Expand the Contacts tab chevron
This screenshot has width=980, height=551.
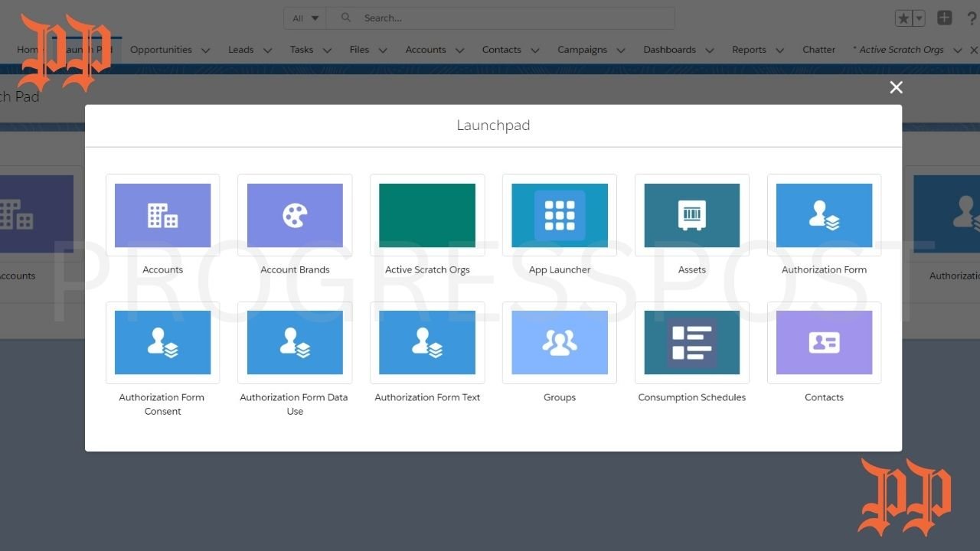pyautogui.click(x=535, y=51)
